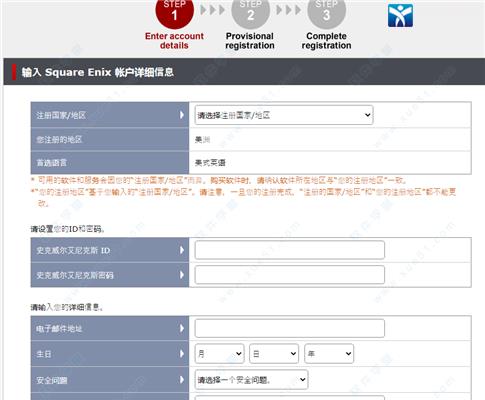485x400 pixels.
Task: Open the 请选择一个安全问题 dropdown
Action: pyautogui.click(x=251, y=380)
